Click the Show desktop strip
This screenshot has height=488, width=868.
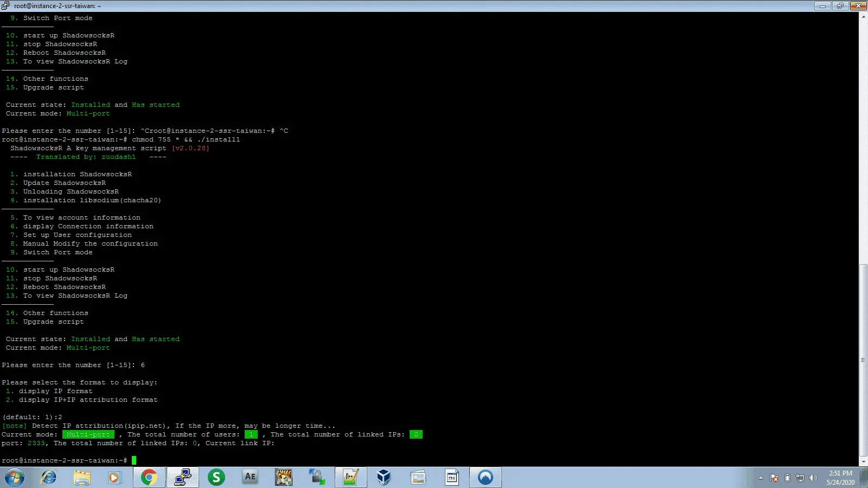[x=864, y=478]
